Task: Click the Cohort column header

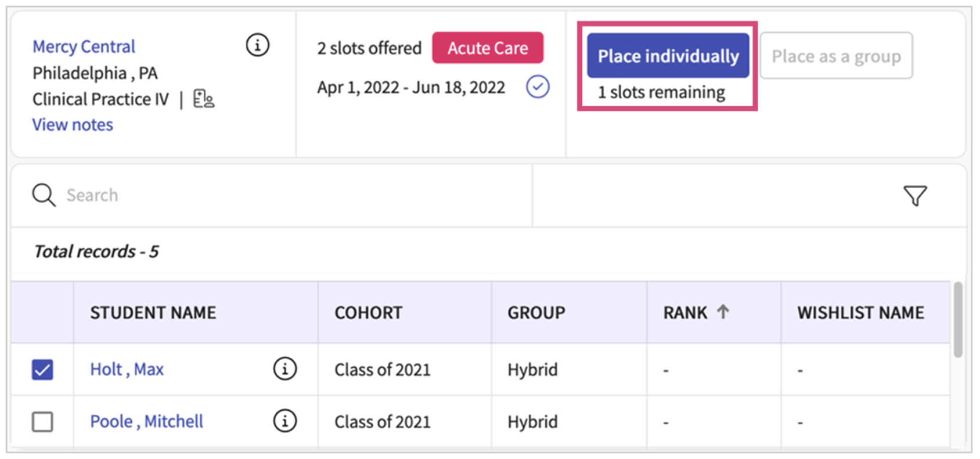Action: [x=368, y=313]
